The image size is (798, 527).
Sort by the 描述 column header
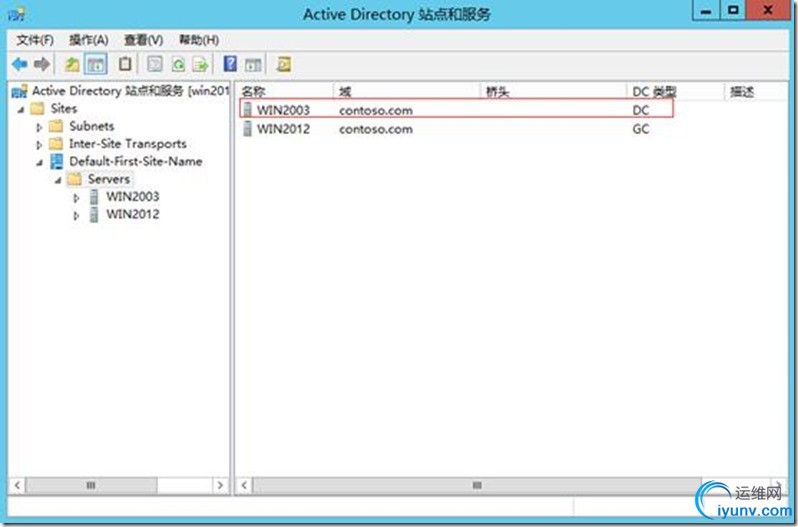(x=756, y=92)
